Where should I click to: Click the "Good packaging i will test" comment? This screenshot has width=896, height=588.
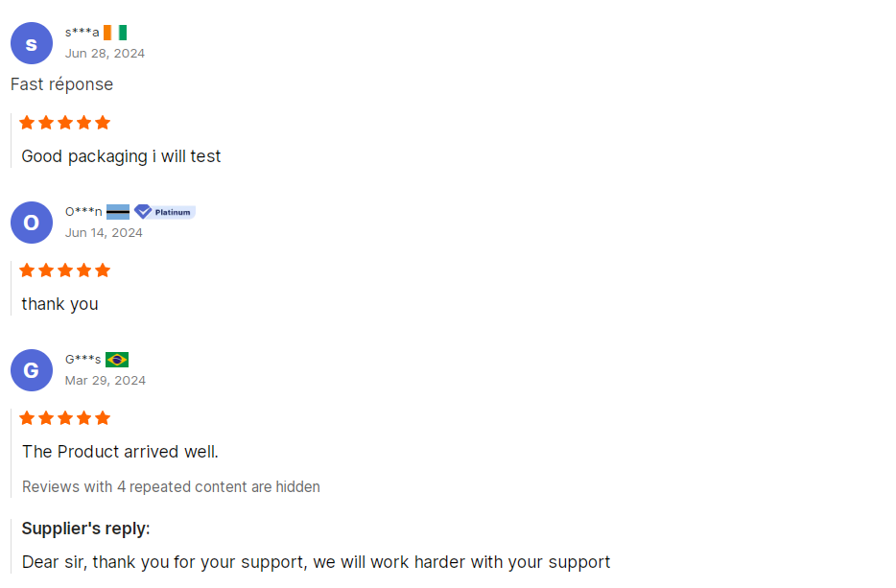tap(121, 156)
